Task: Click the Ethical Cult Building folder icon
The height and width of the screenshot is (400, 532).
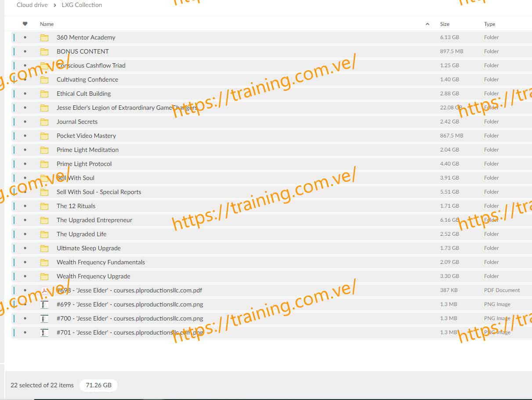Action: pos(44,94)
